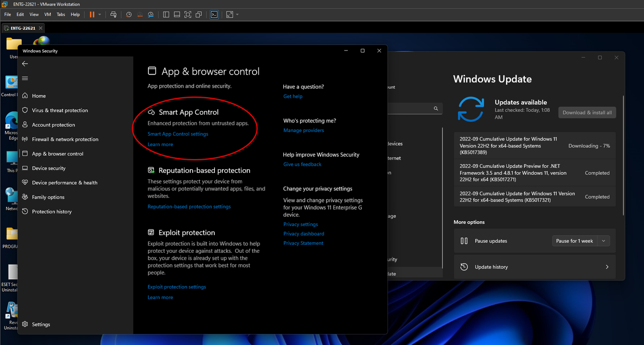Open the VM menu
The height and width of the screenshot is (345, 644).
(48, 15)
